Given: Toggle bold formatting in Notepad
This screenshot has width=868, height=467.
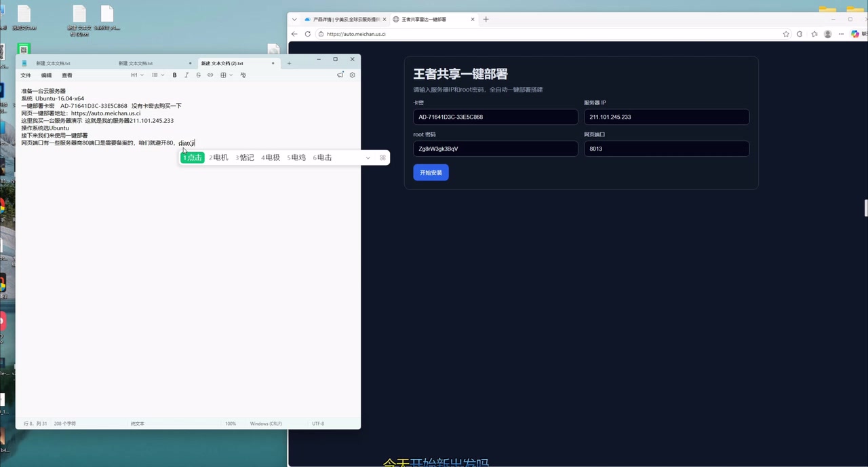Looking at the screenshot, I should click(x=174, y=75).
